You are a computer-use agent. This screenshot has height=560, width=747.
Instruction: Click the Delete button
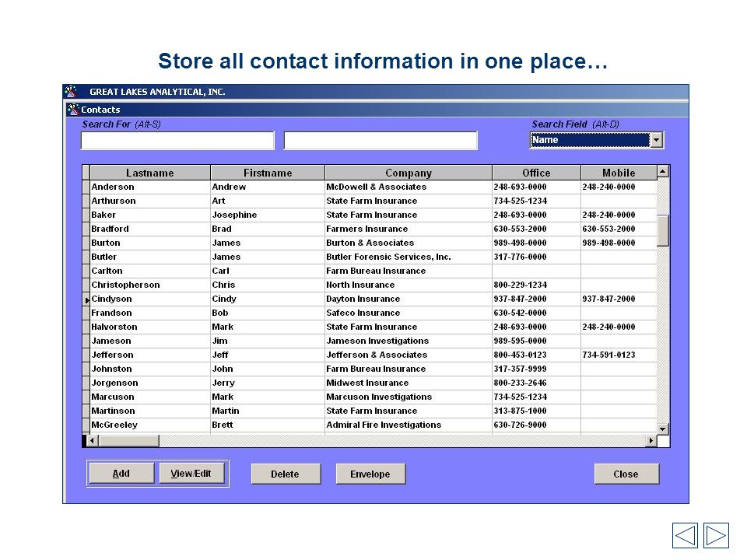tap(286, 474)
